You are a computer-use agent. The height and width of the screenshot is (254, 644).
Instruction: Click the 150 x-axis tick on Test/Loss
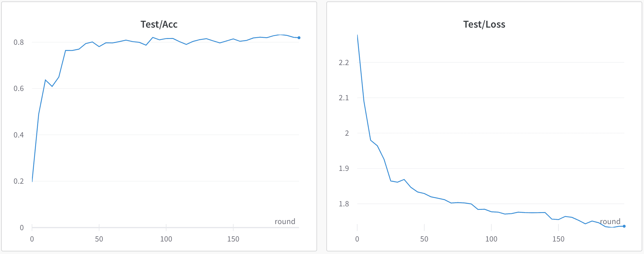(x=558, y=239)
